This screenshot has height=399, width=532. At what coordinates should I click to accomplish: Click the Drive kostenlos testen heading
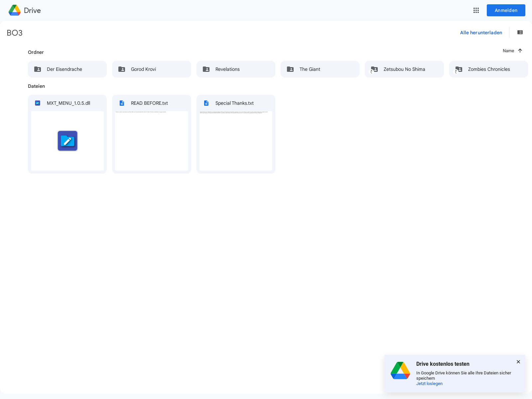tap(443, 364)
